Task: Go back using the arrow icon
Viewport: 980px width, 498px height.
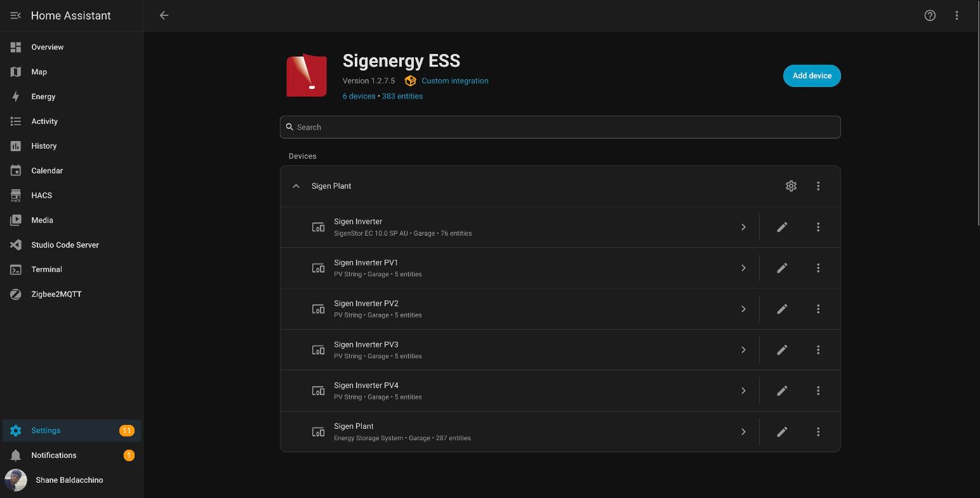Action: 164,15
